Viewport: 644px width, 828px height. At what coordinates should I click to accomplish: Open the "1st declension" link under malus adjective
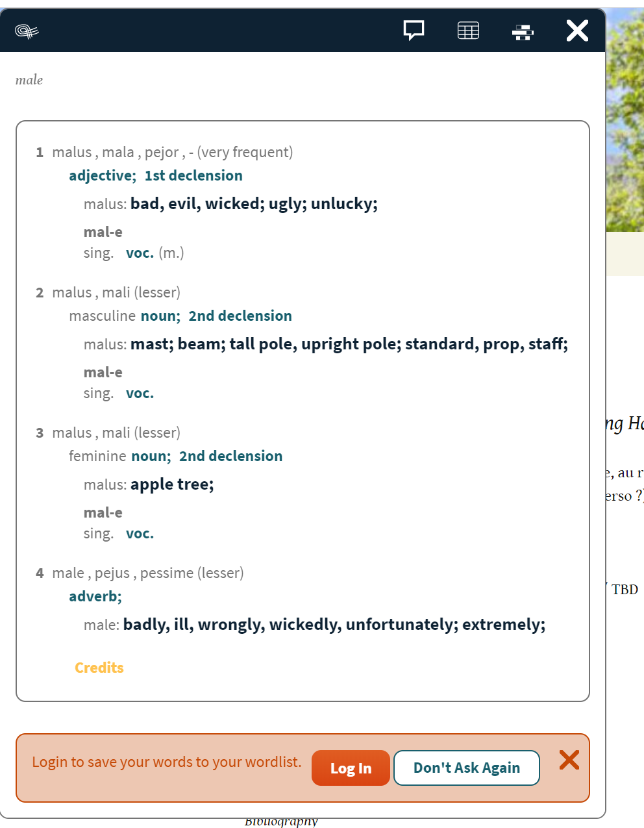(193, 175)
